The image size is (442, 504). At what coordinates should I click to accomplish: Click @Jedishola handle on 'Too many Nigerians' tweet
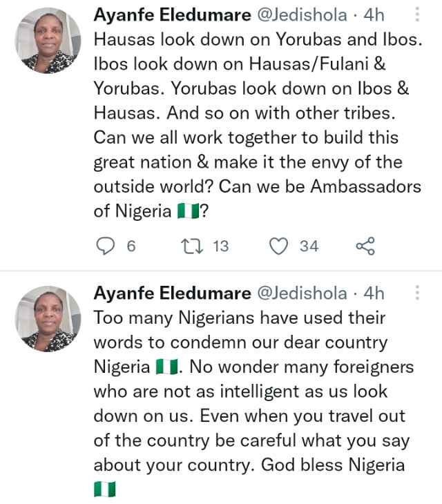tap(302, 293)
